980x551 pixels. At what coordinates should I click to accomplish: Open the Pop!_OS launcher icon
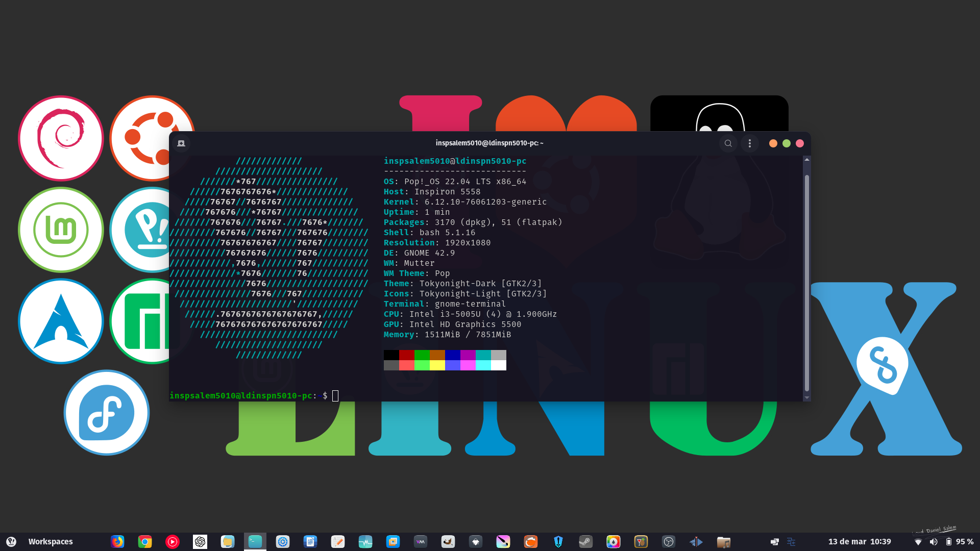coord(11,542)
